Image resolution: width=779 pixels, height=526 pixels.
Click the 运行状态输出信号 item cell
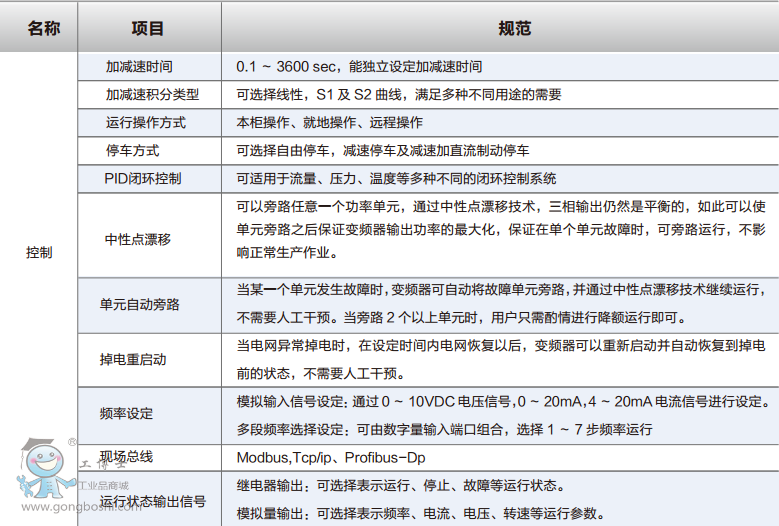coord(152,500)
